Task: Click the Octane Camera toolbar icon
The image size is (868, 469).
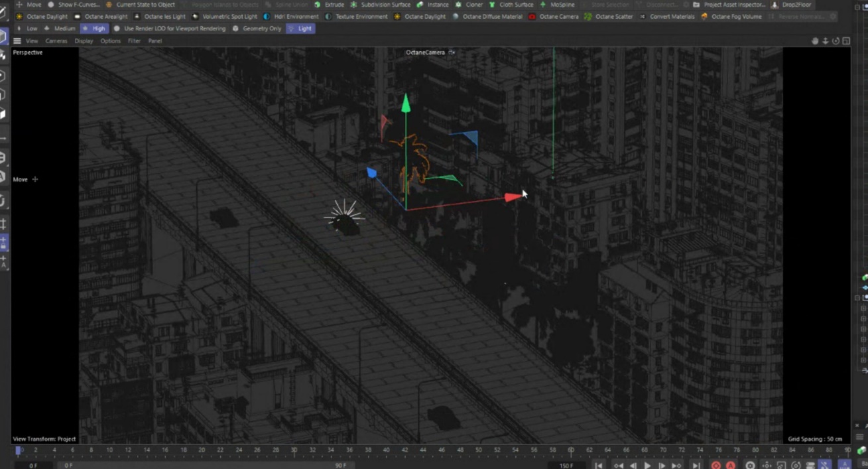Action: [532, 17]
